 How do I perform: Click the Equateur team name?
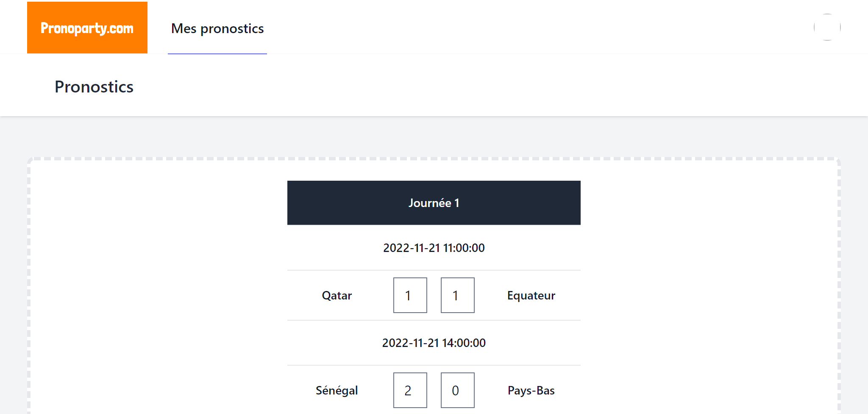pyautogui.click(x=531, y=295)
